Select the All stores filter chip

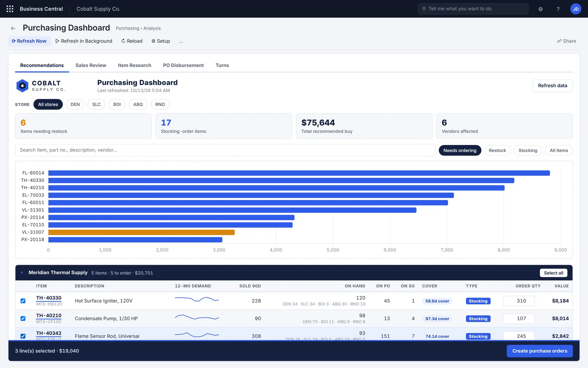48,105
